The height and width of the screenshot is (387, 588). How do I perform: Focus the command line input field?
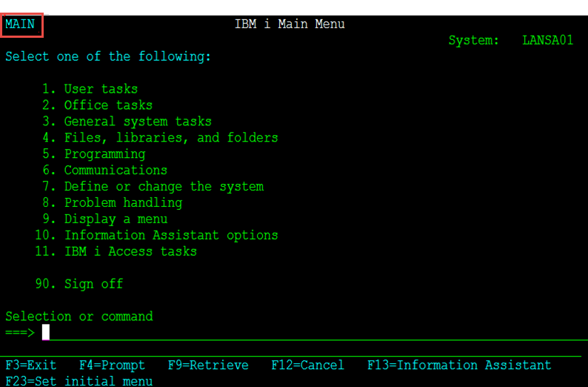[x=315, y=333]
